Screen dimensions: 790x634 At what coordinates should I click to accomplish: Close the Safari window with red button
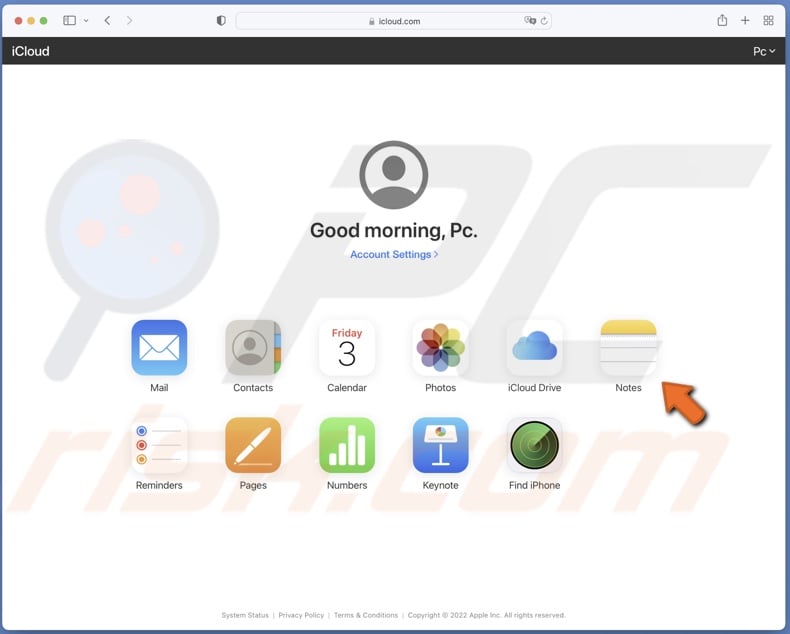pyautogui.click(x=19, y=21)
